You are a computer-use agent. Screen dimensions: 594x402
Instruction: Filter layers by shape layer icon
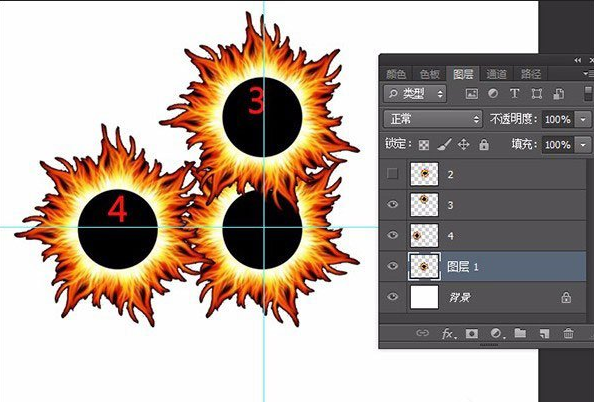[536, 94]
